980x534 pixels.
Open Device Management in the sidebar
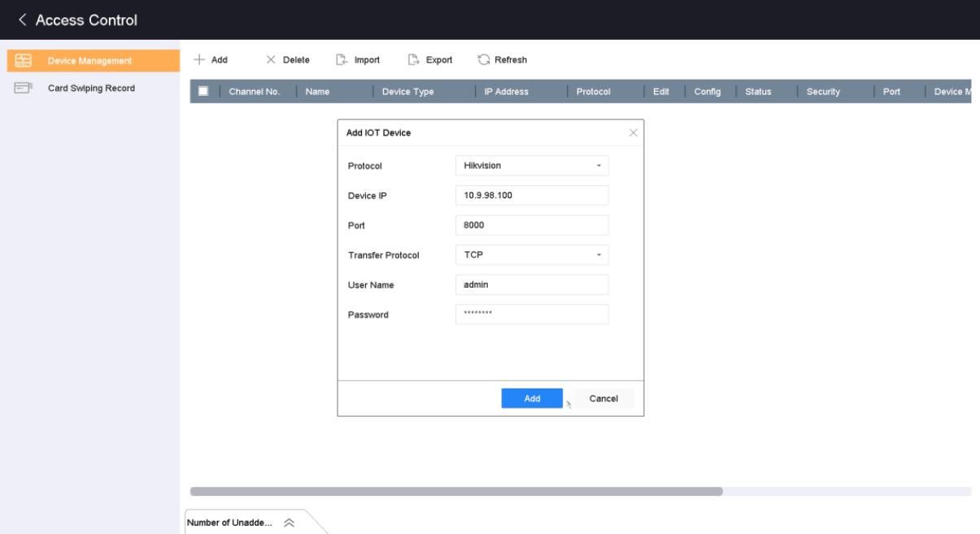click(x=89, y=60)
